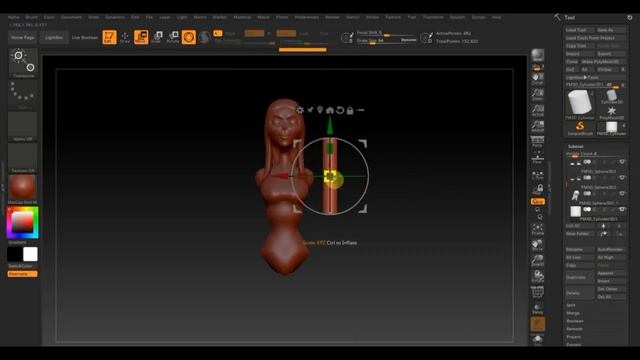Toggle the Floor grid icon
640x360 pixels.
pyautogui.click(x=538, y=158)
